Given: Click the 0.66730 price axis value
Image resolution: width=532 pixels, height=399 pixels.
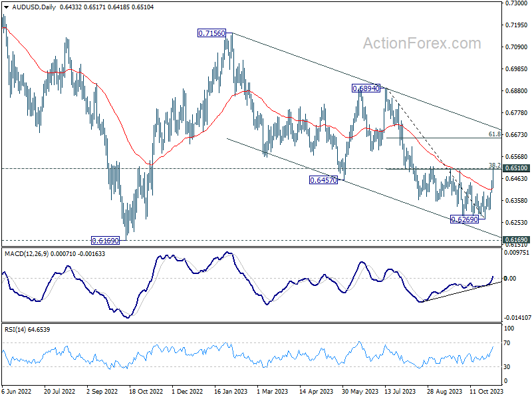Looking at the screenshot, I should 517,135.
